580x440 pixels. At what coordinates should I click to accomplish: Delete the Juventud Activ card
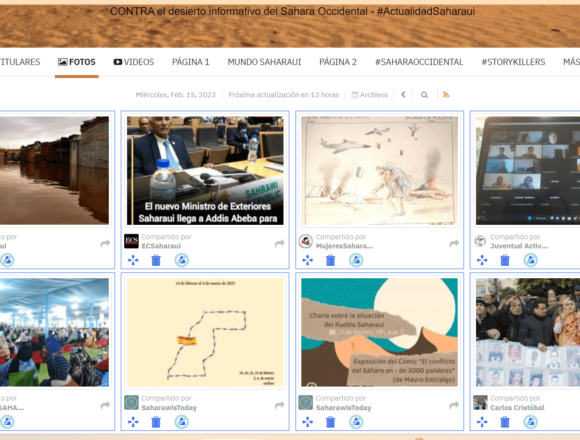(505, 260)
